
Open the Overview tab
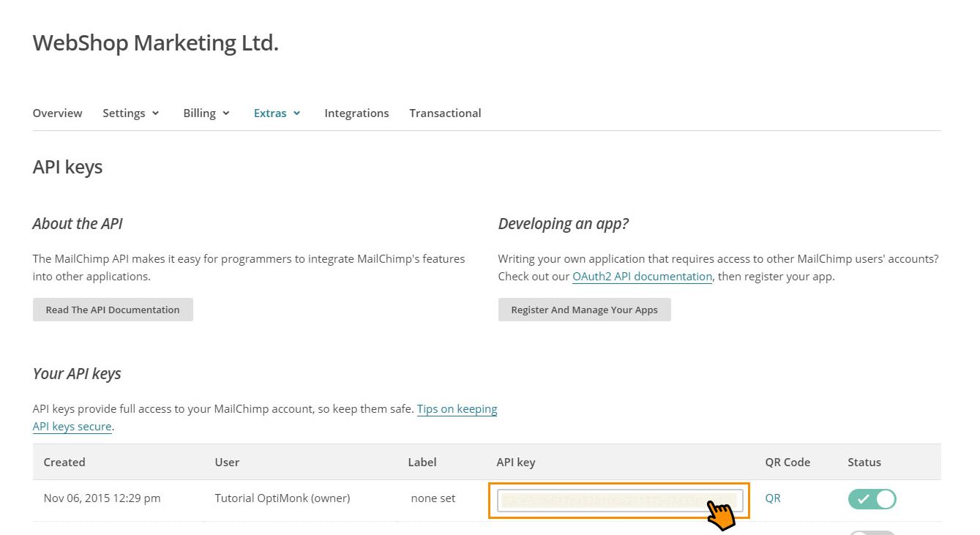click(57, 113)
